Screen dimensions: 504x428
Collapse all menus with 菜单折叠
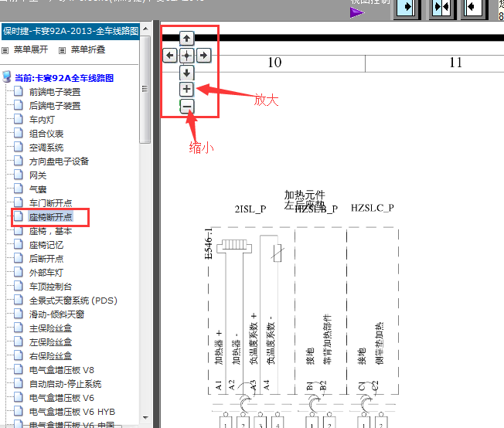click(88, 49)
